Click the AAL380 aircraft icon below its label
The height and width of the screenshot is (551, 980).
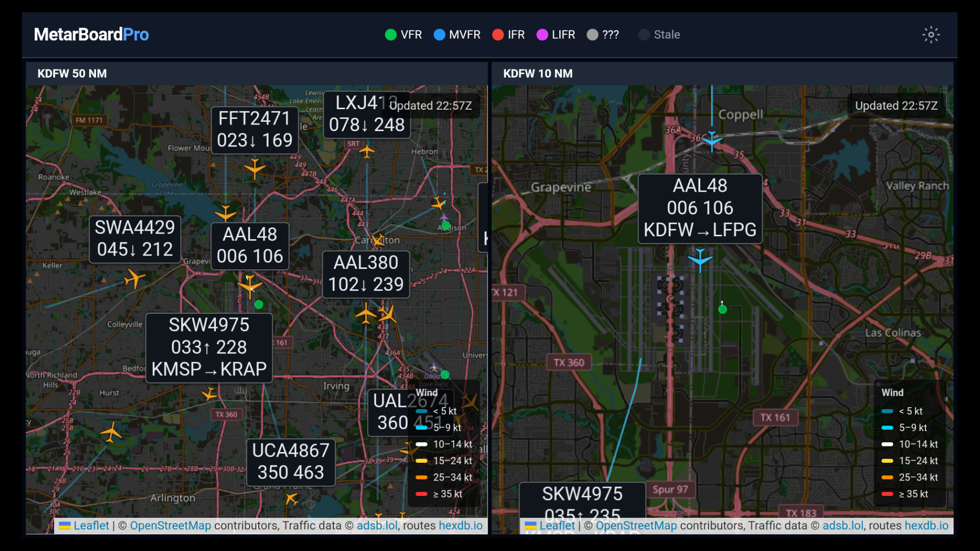tap(365, 313)
